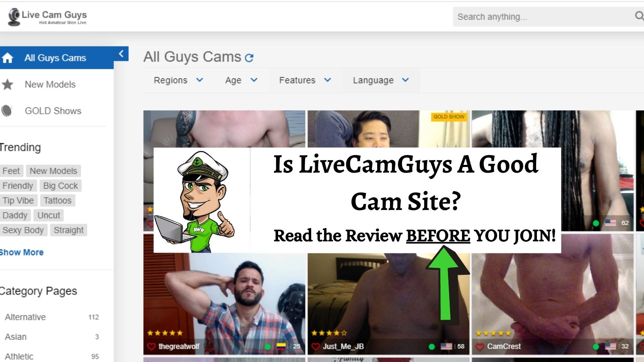Toggle the heart next to Just_Me_JB
Viewport: 644px width, 362px height.
(316, 346)
